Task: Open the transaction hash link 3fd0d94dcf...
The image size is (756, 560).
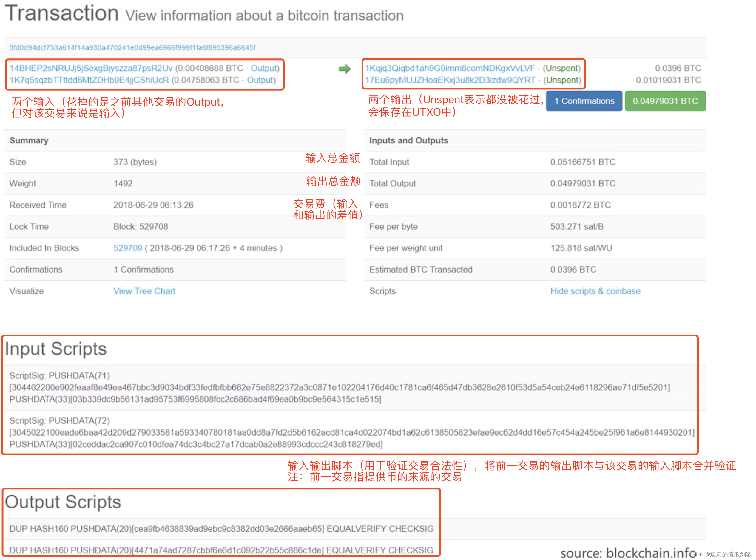Action: (x=132, y=48)
